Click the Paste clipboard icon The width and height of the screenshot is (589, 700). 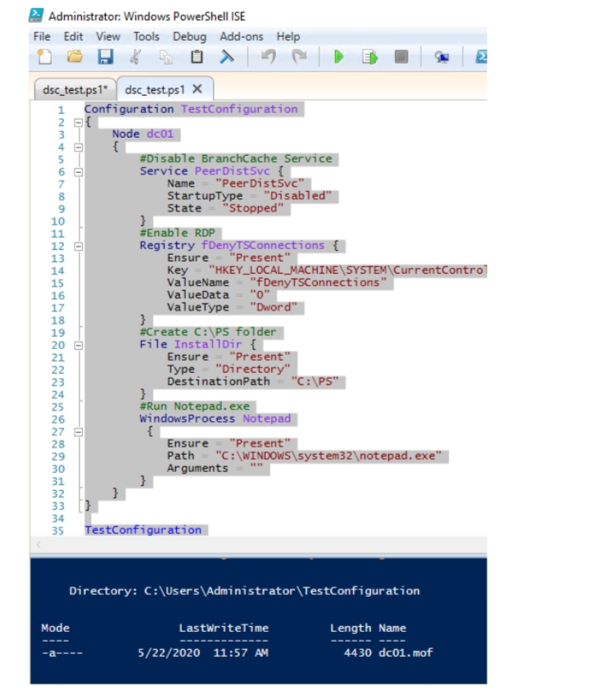click(197, 57)
